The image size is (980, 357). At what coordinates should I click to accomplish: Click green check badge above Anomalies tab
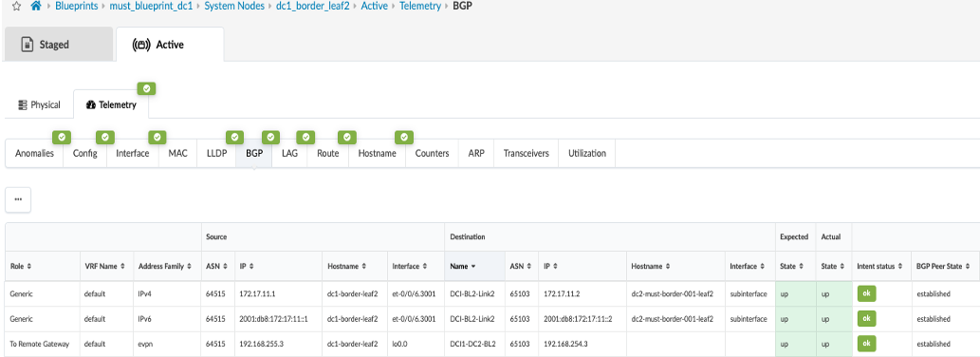62,137
